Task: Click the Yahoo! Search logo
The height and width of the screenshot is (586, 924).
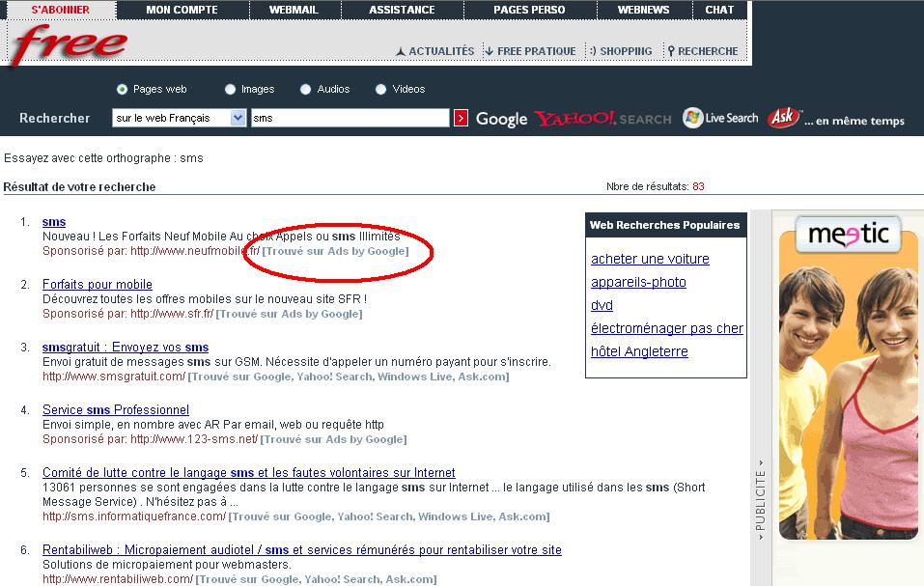Action: pyautogui.click(x=602, y=119)
